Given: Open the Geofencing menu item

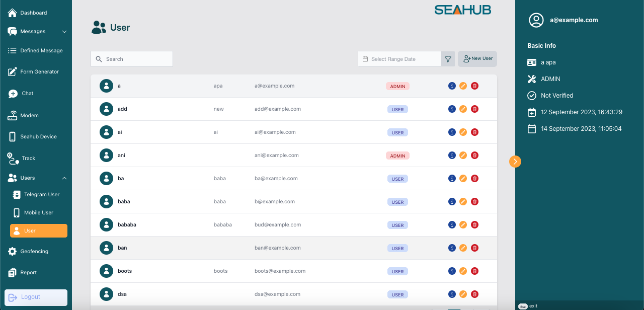Looking at the screenshot, I should [34, 252].
